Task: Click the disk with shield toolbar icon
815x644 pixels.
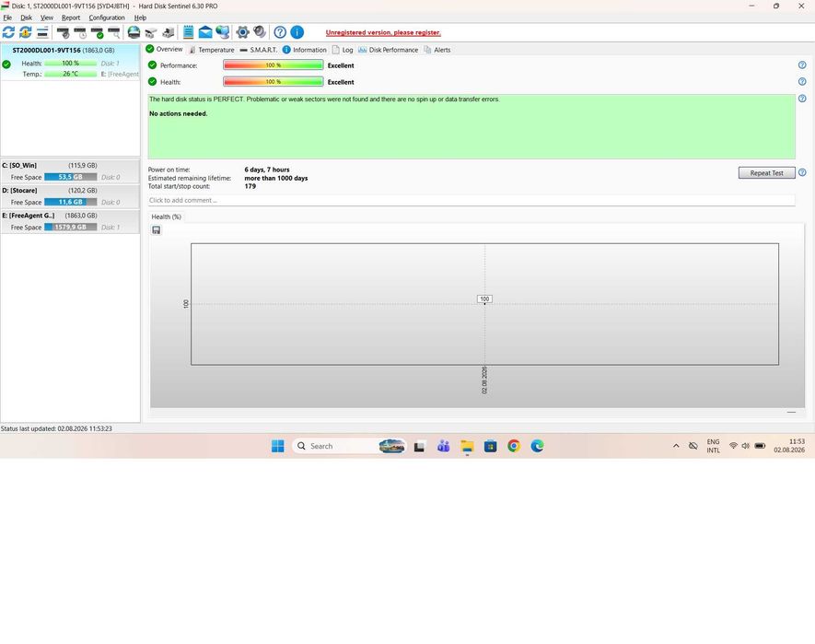Action: [63, 32]
